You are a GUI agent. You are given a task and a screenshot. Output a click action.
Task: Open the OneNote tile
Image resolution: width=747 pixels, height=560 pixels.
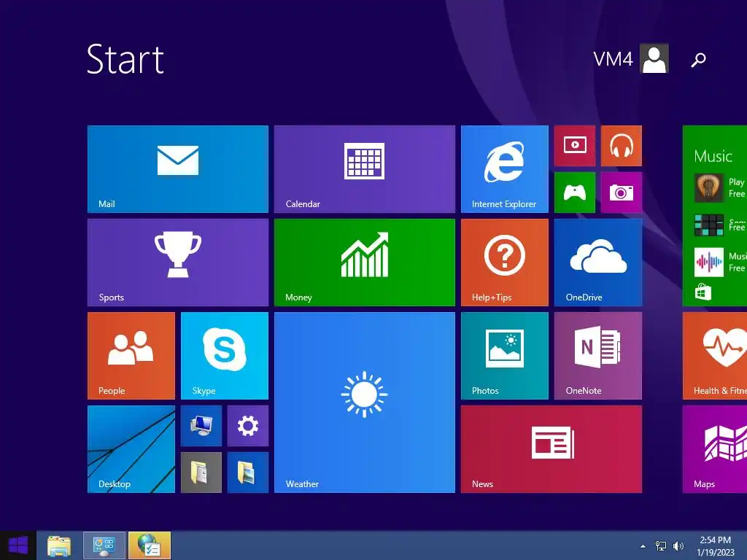tap(598, 356)
